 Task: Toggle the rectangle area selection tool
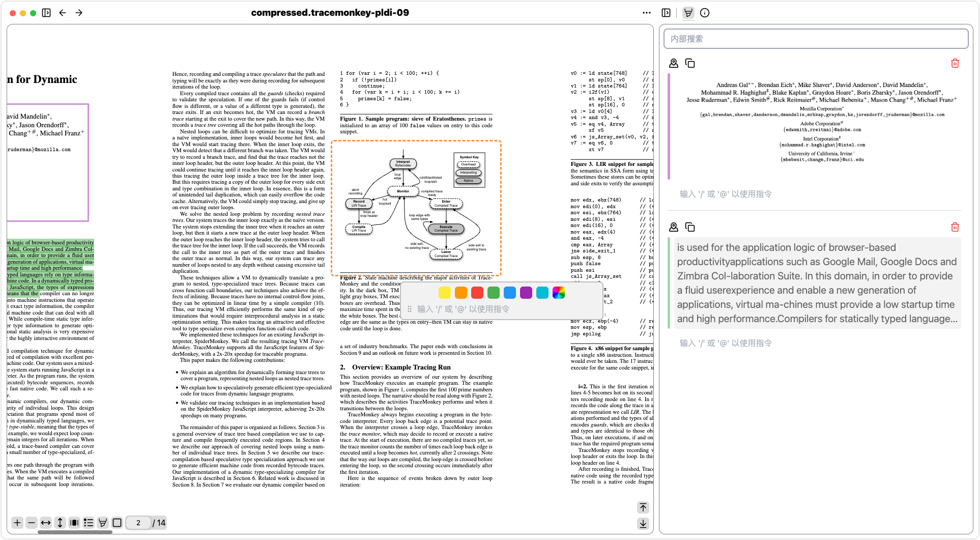click(117, 523)
